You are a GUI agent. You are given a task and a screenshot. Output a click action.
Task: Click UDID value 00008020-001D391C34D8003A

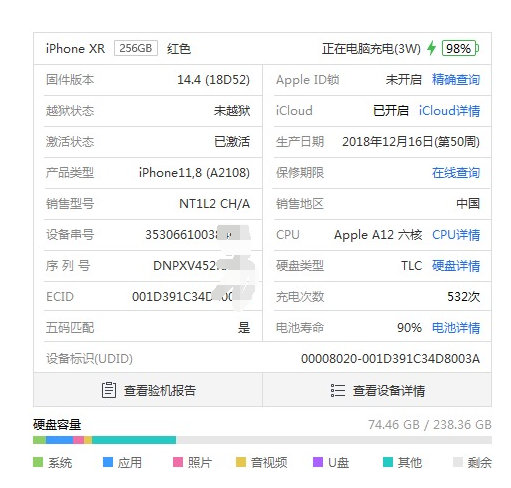(390, 359)
